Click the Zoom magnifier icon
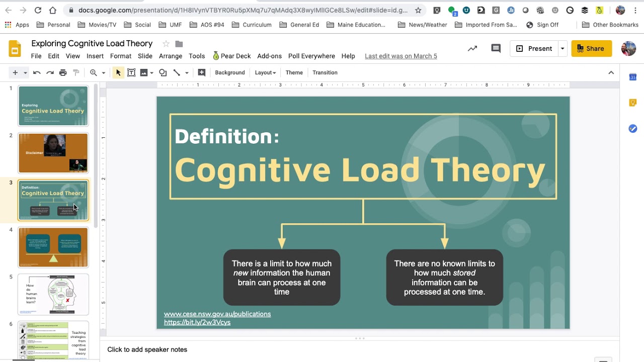 tap(94, 72)
